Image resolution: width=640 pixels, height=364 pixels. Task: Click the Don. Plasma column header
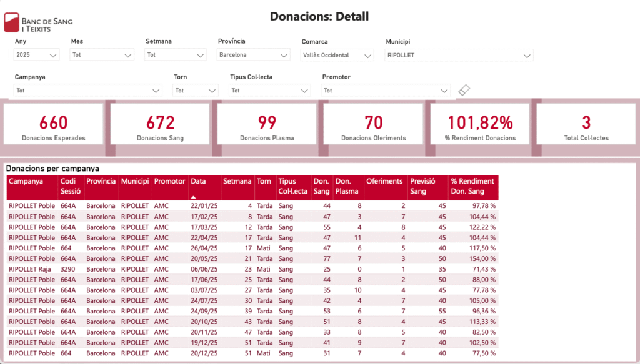pyautogui.click(x=347, y=185)
